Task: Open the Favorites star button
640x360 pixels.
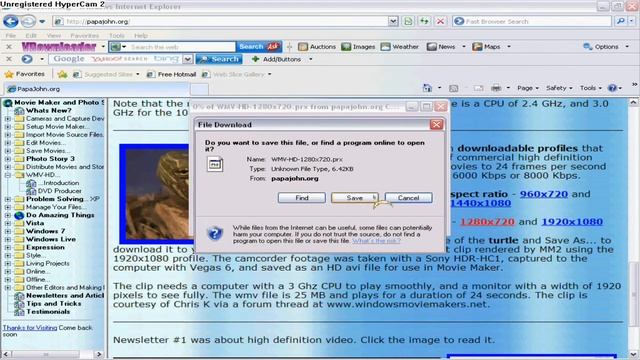Action: pos(24,74)
